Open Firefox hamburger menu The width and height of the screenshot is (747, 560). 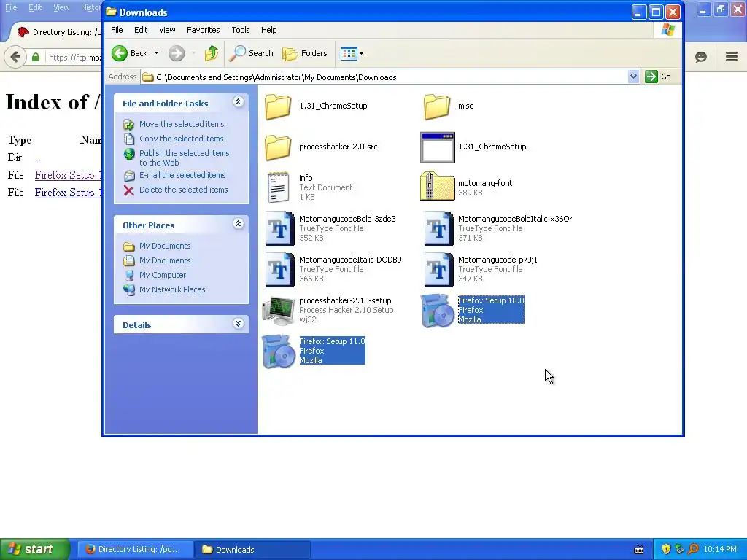click(732, 57)
